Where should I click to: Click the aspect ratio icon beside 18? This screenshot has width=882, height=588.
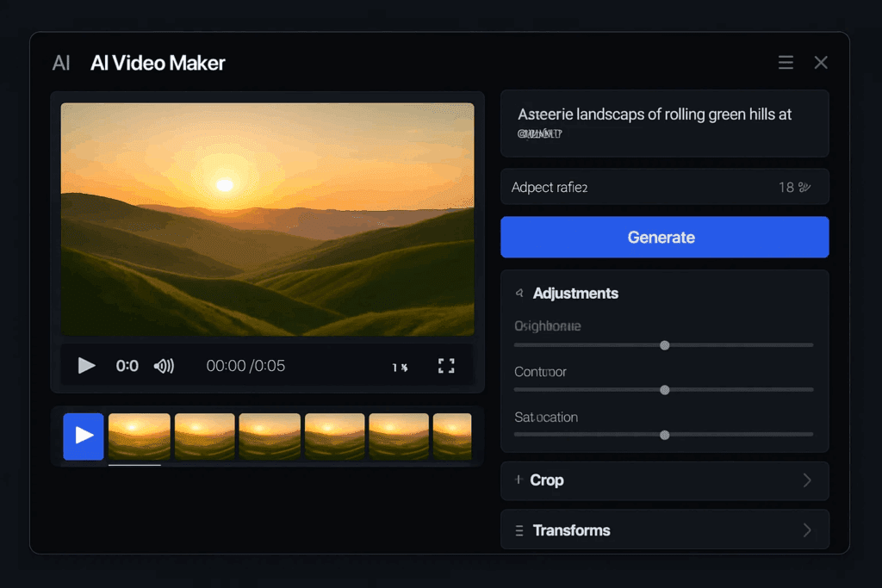point(803,187)
